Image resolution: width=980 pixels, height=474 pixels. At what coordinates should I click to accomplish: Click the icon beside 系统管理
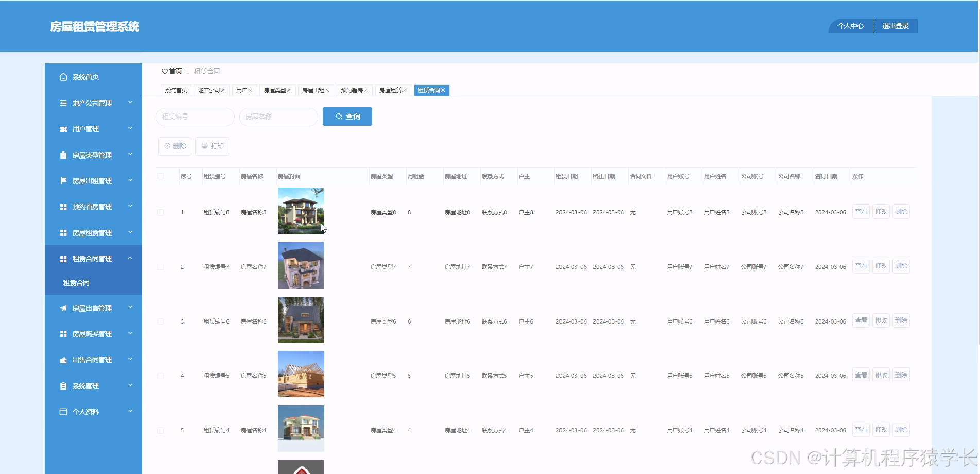pyautogui.click(x=63, y=386)
